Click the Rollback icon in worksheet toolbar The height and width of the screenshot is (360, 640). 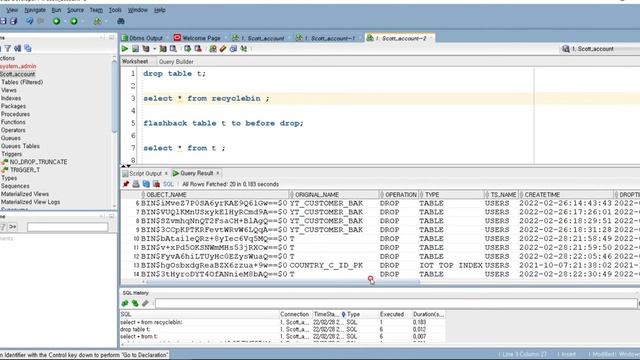pyautogui.click(x=198, y=49)
